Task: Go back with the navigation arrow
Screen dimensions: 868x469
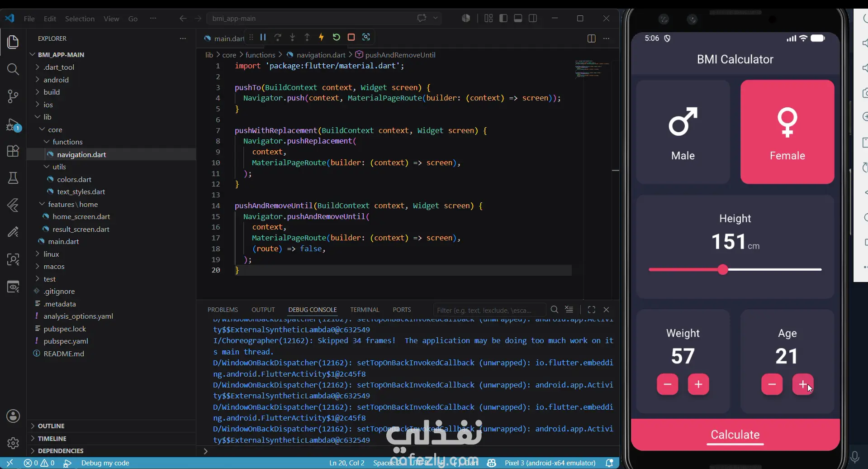Action: point(183,19)
